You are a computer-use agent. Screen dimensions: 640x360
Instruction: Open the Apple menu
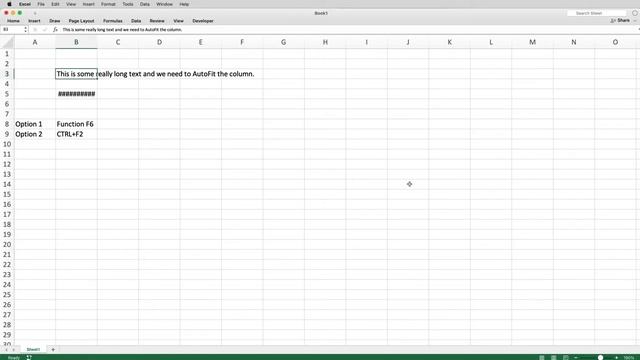[9, 4]
